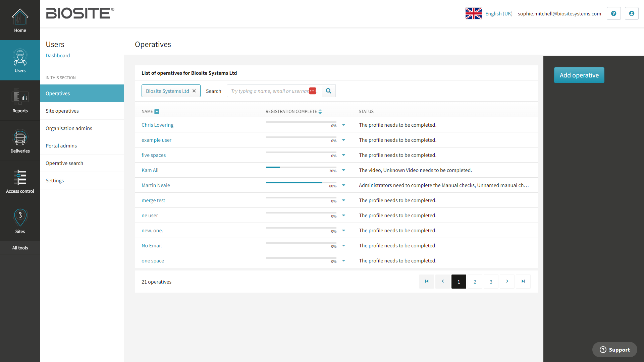Open the help question mark icon
The height and width of the screenshot is (362, 644).
613,13
